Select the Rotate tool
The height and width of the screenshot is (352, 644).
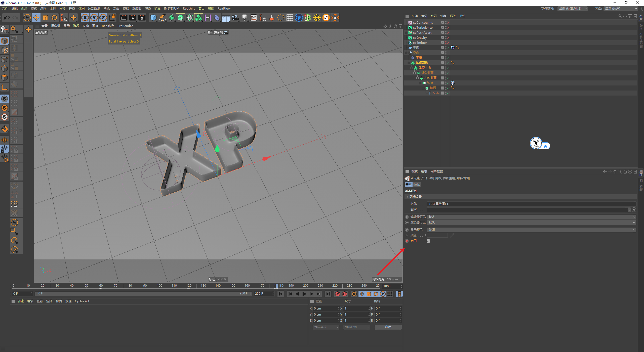pyautogui.click(x=54, y=18)
